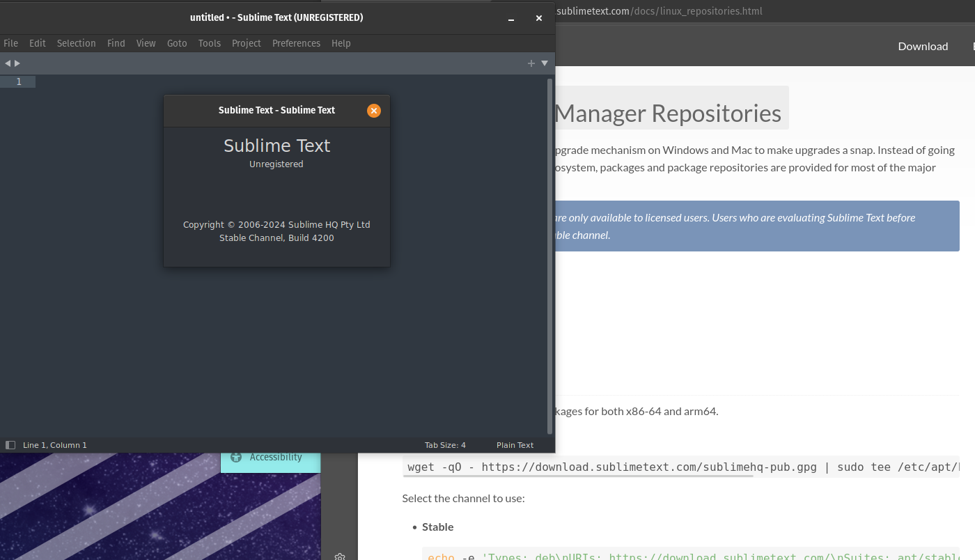Change the Tab Size: 4 setting
Screen dimensions: 975x560
pyautogui.click(x=446, y=445)
